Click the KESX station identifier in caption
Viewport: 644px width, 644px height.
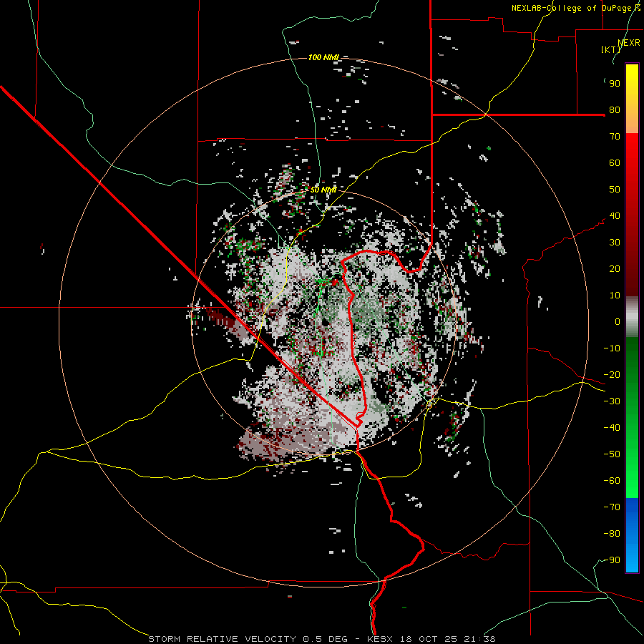(381, 639)
